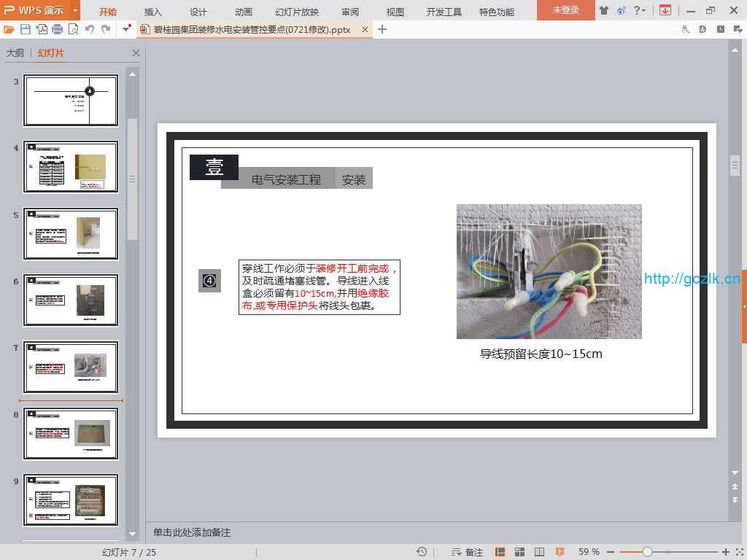
Task: Click the Print icon
Action: coord(57,29)
